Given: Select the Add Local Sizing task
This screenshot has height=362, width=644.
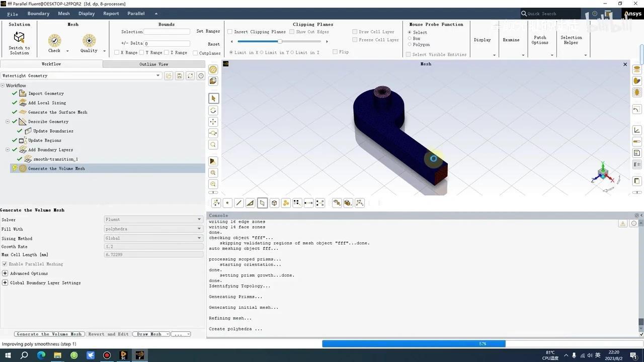Looking at the screenshot, I should [x=47, y=103].
